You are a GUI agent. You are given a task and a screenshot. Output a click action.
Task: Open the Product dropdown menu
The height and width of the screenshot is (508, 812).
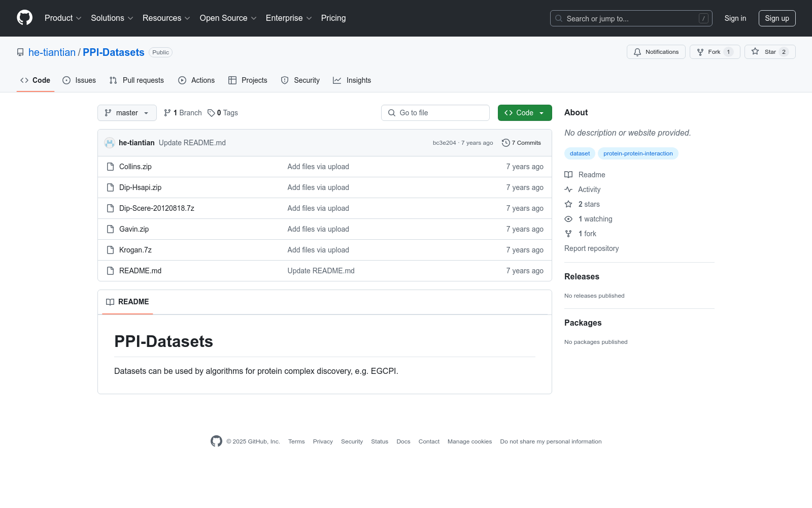pos(63,18)
